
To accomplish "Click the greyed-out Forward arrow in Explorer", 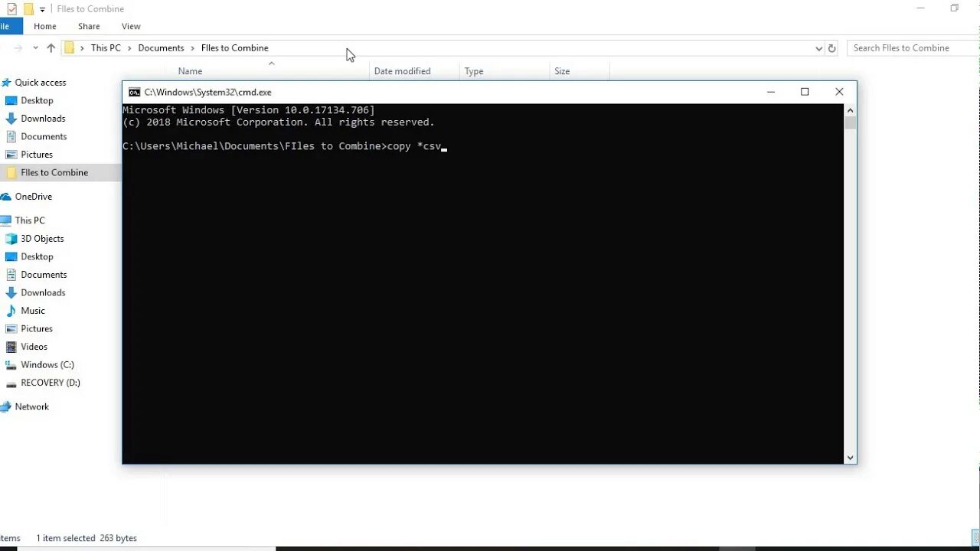I will (x=17, y=48).
